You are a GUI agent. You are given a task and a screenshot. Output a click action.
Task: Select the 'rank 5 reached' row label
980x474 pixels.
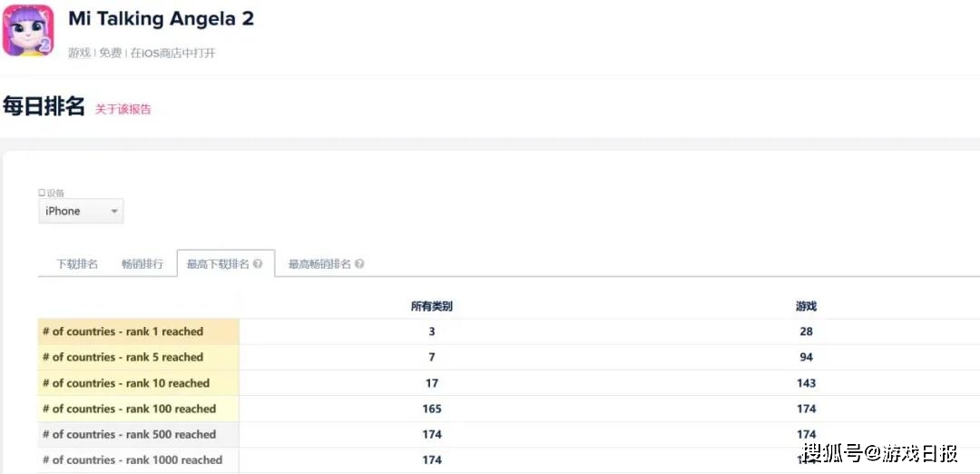pos(122,357)
